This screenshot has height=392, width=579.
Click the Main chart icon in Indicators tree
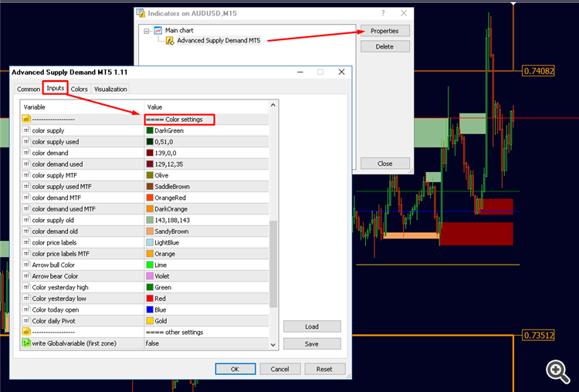click(158, 30)
